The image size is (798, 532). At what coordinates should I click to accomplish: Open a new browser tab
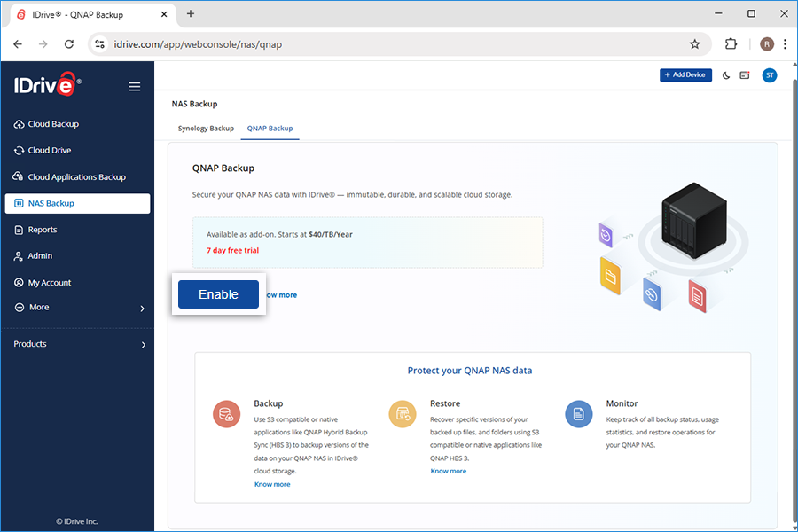(191, 14)
